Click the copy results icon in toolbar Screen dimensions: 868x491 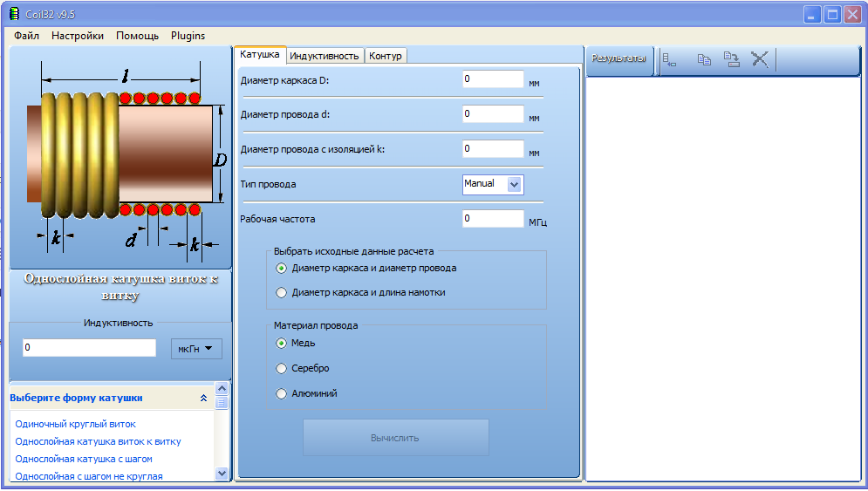[x=704, y=59]
